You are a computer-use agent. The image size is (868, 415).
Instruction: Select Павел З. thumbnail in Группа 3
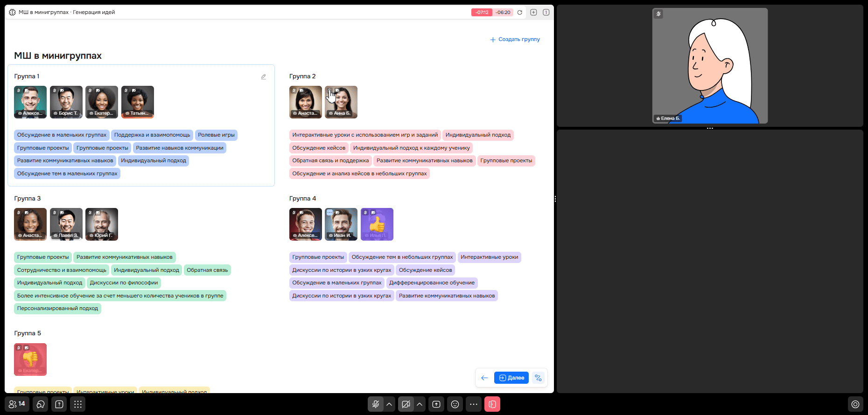coord(66,224)
